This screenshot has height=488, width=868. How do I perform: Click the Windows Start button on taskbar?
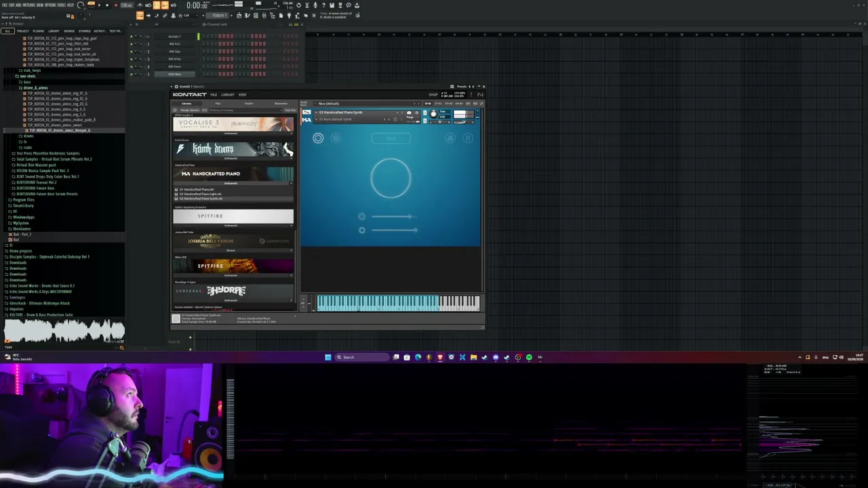point(328,357)
